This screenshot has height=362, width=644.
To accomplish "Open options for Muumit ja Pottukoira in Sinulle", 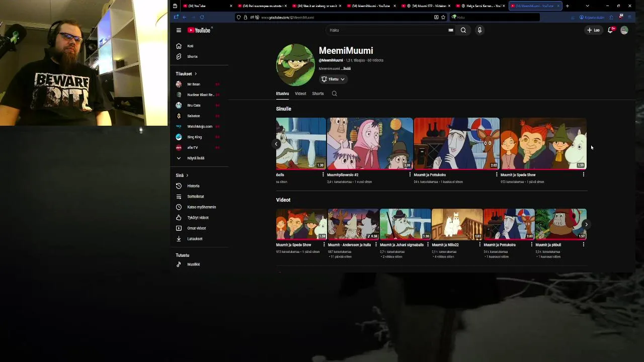I will point(497,174).
